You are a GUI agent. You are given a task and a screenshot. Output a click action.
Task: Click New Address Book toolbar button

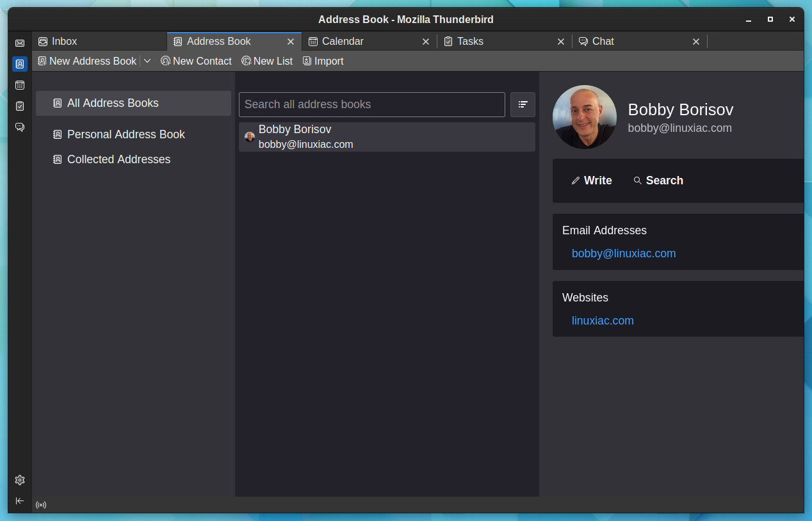[x=87, y=61]
